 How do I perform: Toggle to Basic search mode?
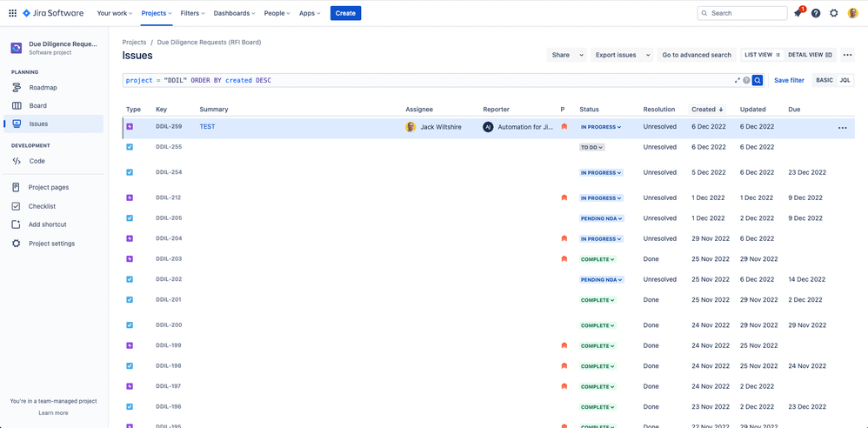click(824, 80)
